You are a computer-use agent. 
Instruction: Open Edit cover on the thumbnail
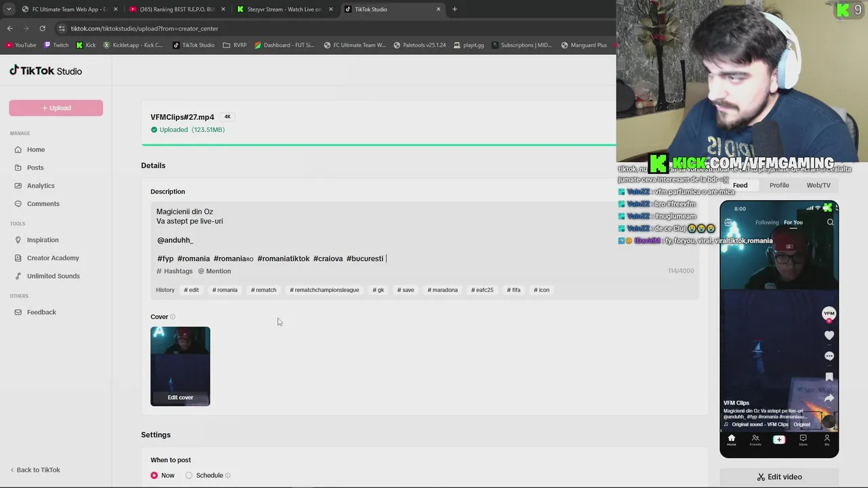[180, 398]
